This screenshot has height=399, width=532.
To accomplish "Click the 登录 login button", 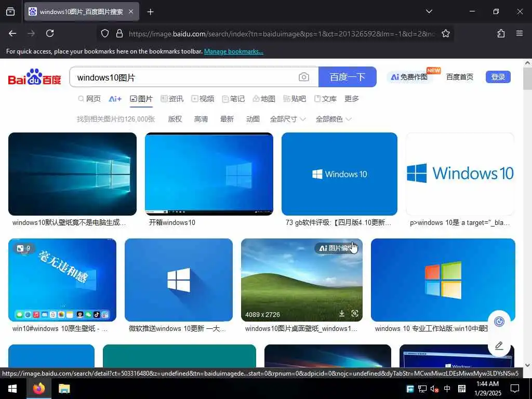I will pyautogui.click(x=498, y=77).
